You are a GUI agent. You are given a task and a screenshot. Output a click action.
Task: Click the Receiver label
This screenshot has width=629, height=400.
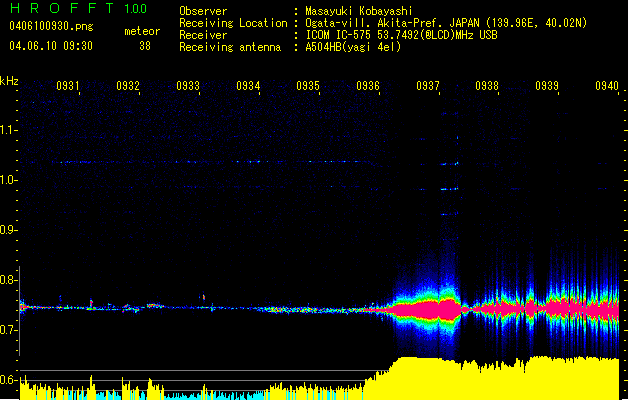click(x=203, y=35)
